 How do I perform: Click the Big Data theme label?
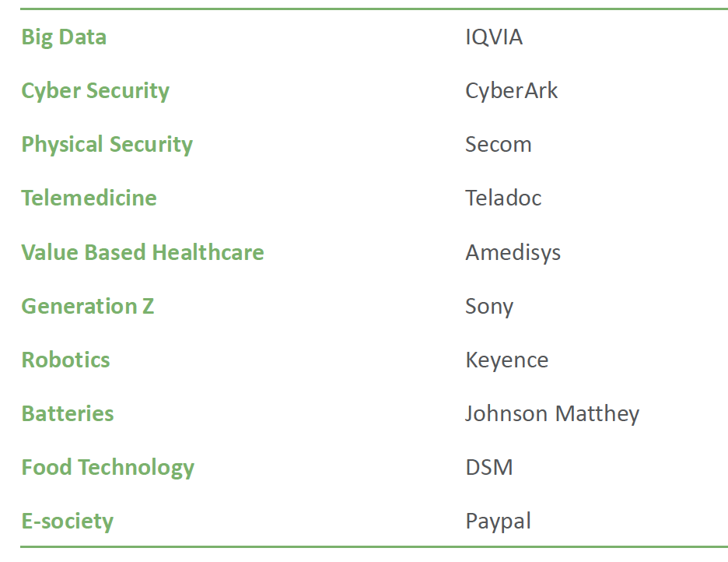[64, 37]
